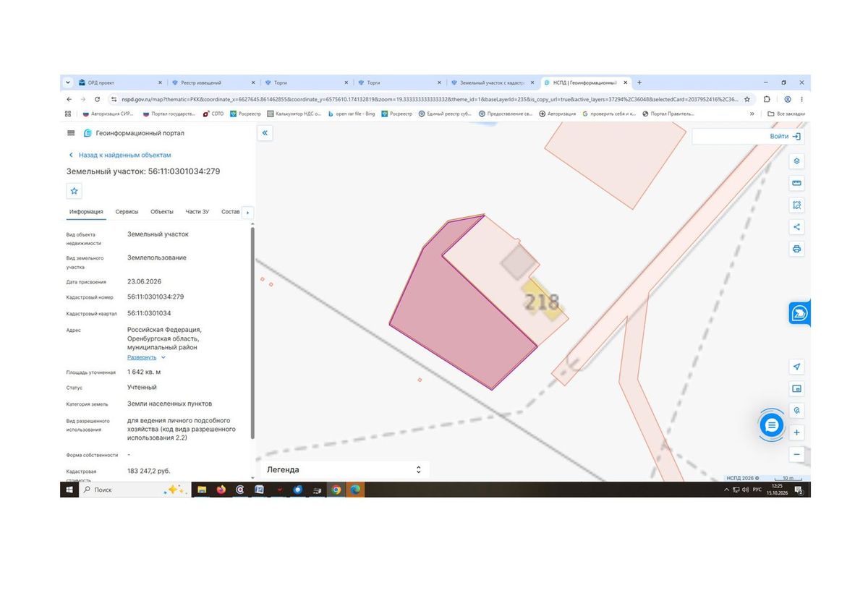
Task: Switch to the Реестр извещений browser tab
Action: tap(213, 82)
